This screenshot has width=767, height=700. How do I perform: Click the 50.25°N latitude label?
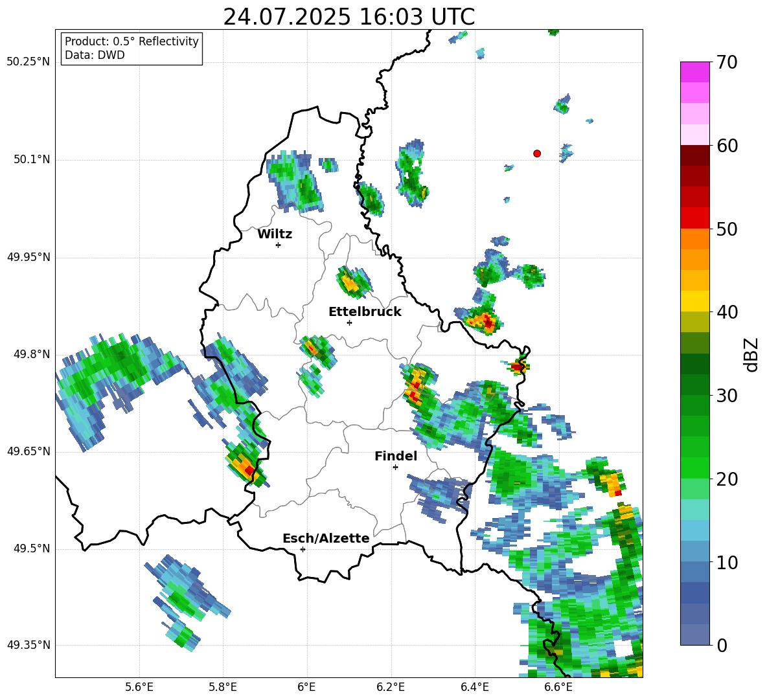point(29,62)
